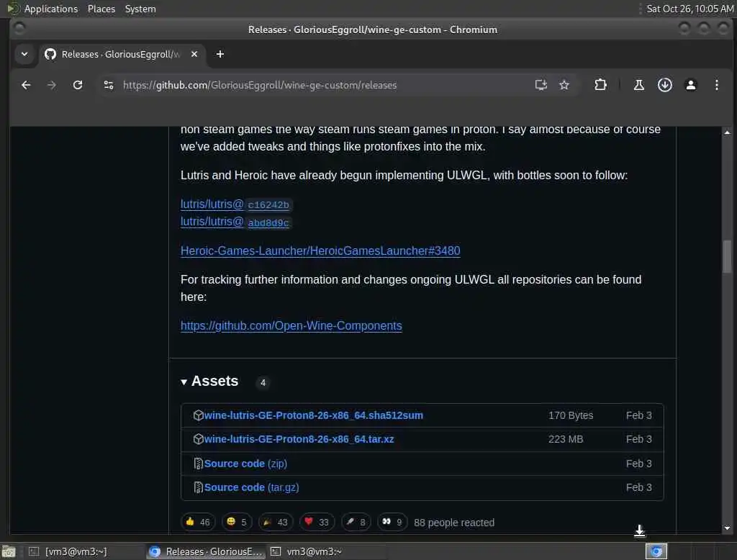737x560 pixels.
Task: Go back to the previous page
Action: coord(26,85)
